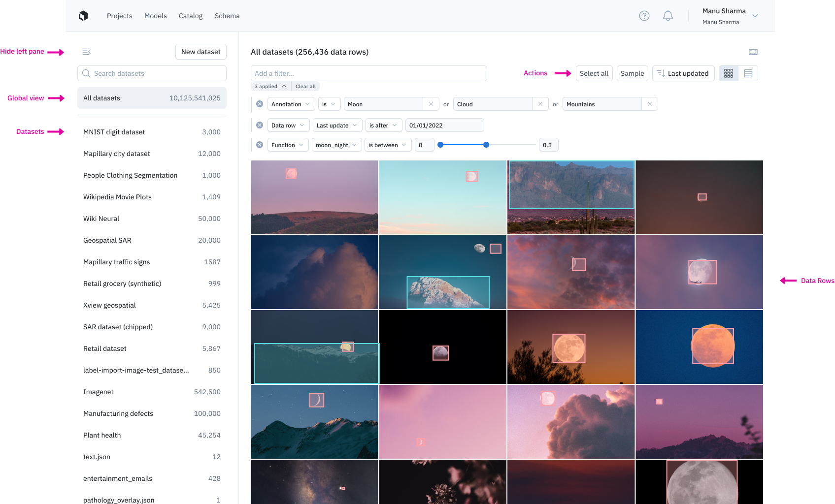This screenshot has height=504, width=835.
Task: Click the minimum value field 0
Action: click(x=425, y=145)
